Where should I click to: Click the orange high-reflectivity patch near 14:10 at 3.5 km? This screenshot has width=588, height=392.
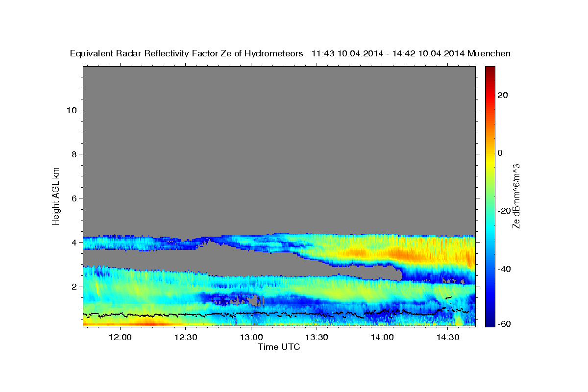coord(403,254)
